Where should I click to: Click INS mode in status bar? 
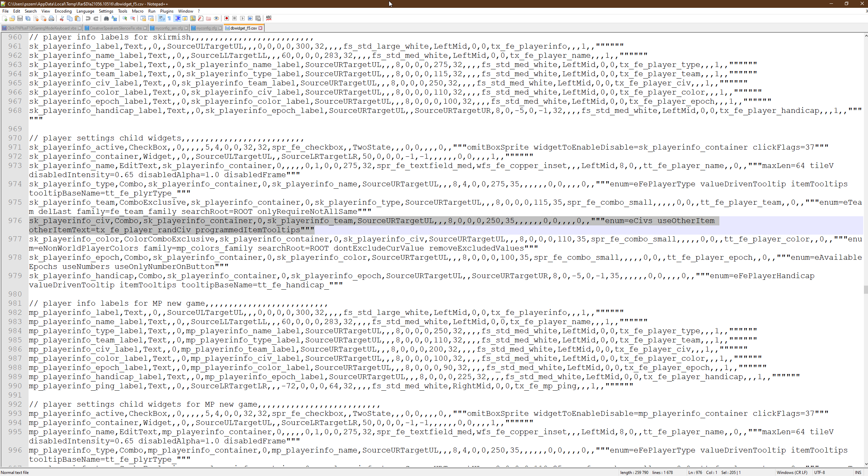point(858,473)
